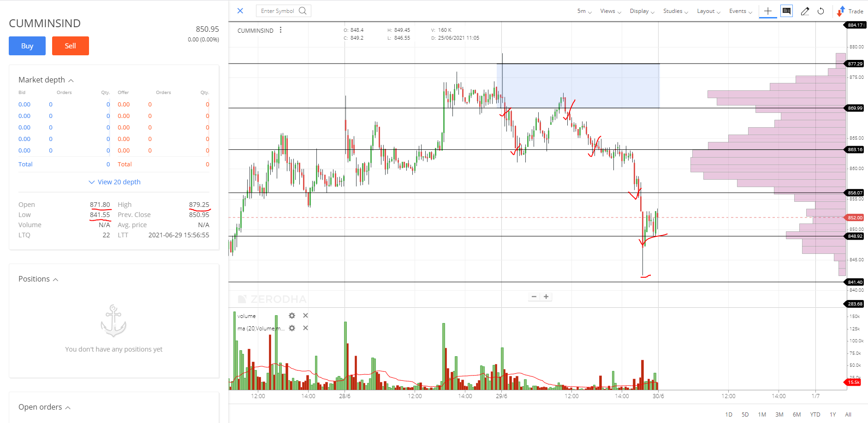The width and height of the screenshot is (868, 423).
Task: Click the 884.17 top price label
Action: point(856,25)
